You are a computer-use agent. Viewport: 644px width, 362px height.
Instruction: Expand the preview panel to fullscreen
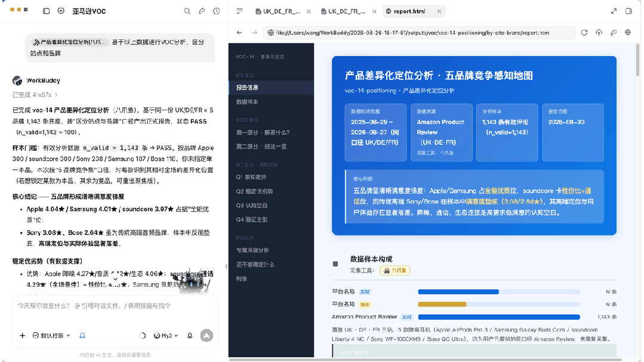coord(614,11)
